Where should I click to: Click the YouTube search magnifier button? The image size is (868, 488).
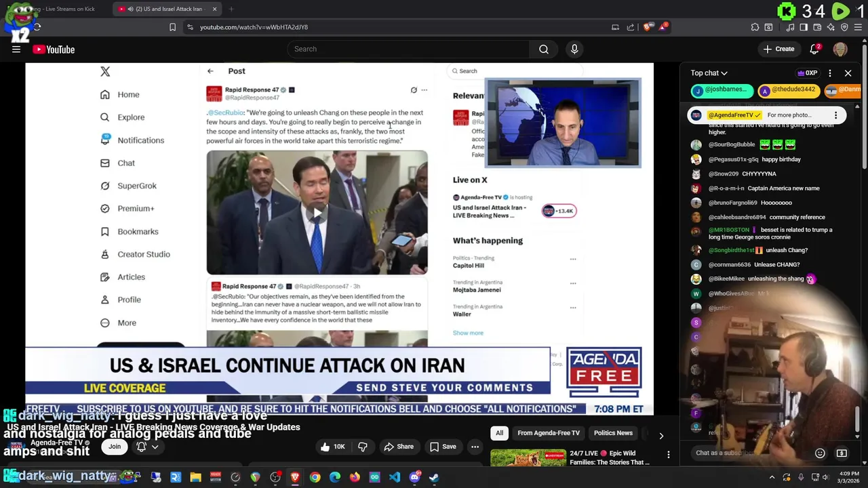pyautogui.click(x=544, y=49)
